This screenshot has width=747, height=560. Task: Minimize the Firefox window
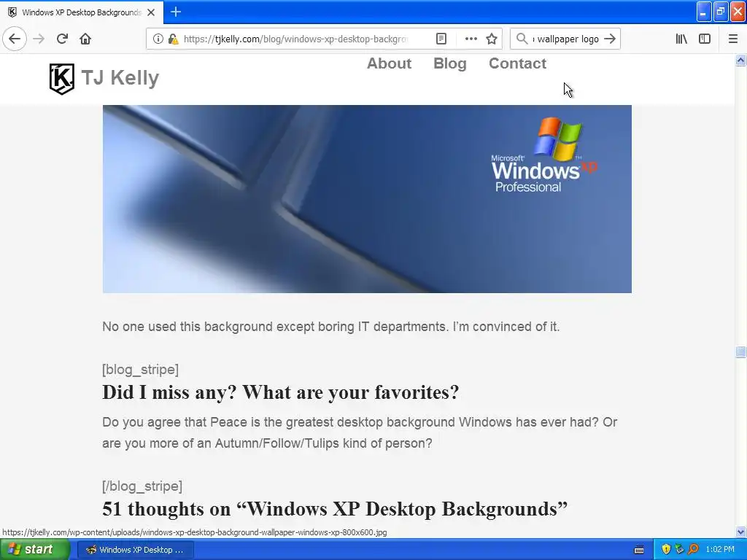[x=704, y=12]
